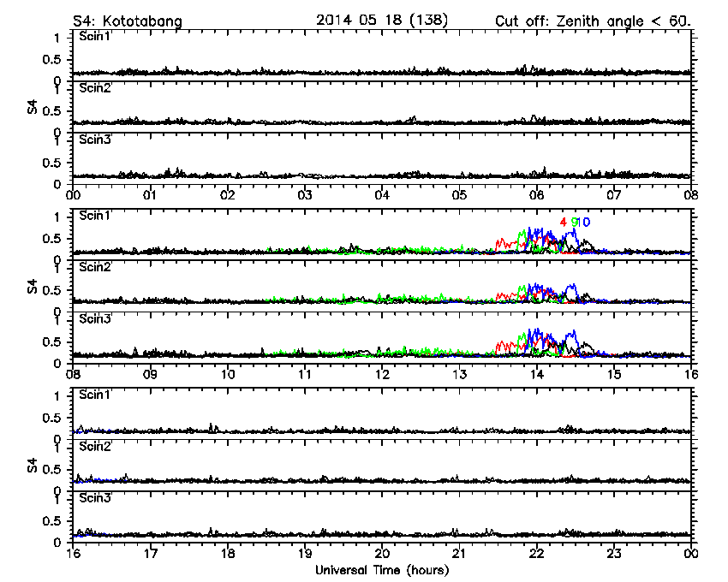Click the '04' hour tick label
This screenshot has height=582, width=728.
coord(382,195)
